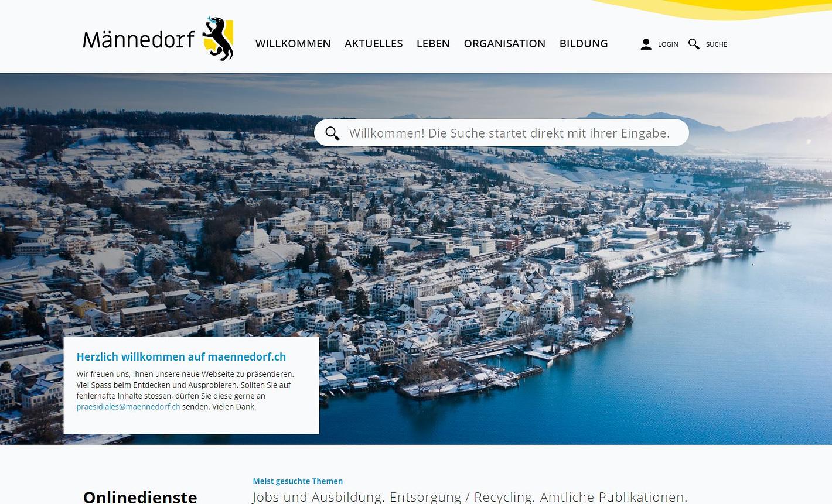Click 'Herzlich willkommen auf maennedorf.ch' heading
The image size is (832, 504).
[x=181, y=356]
